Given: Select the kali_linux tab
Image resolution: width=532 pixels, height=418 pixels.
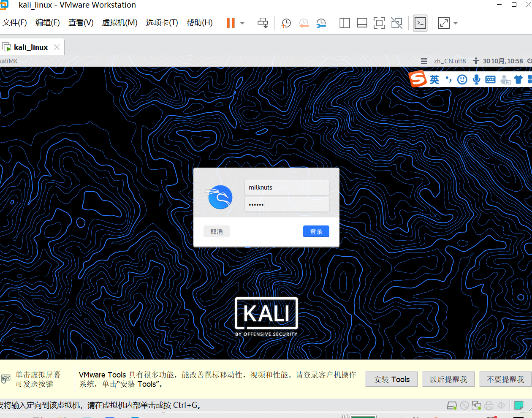Looking at the screenshot, I should pos(31,47).
